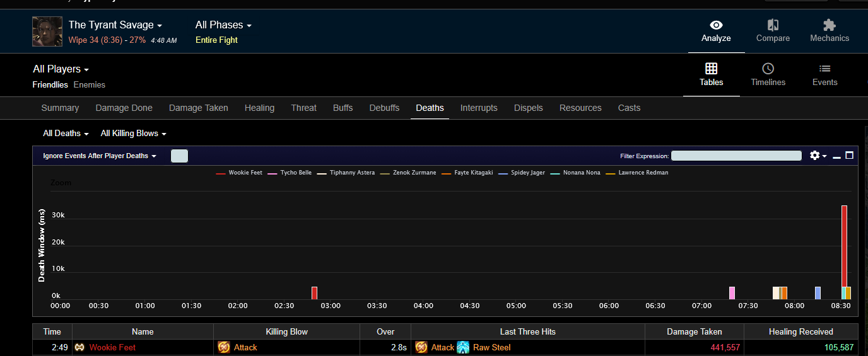
Task: Toggle Fayte Kitagaki legend series
Action: [x=467, y=173]
